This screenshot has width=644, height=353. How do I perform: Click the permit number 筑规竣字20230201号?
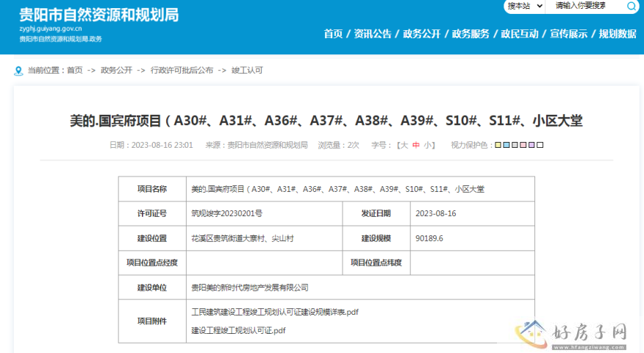pos(226,214)
